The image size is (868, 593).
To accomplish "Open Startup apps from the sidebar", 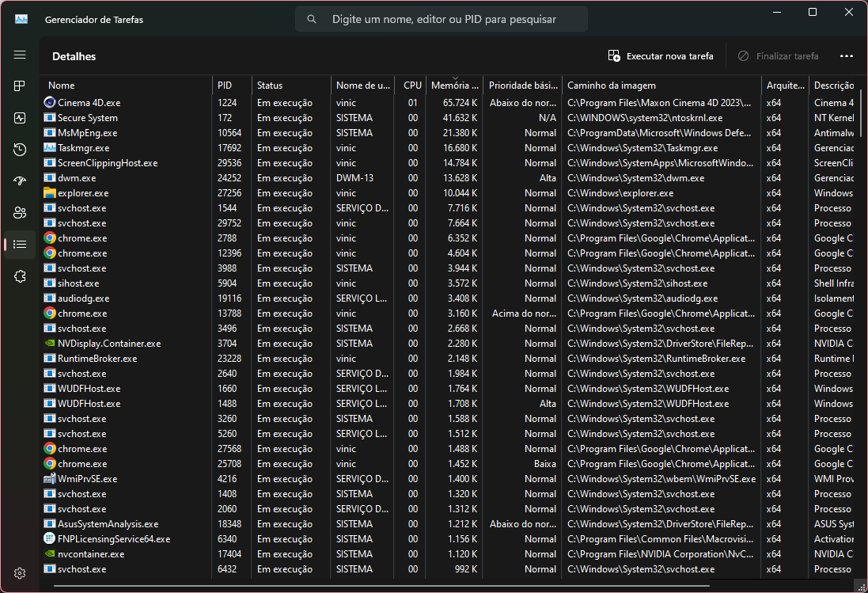I will pos(20,181).
